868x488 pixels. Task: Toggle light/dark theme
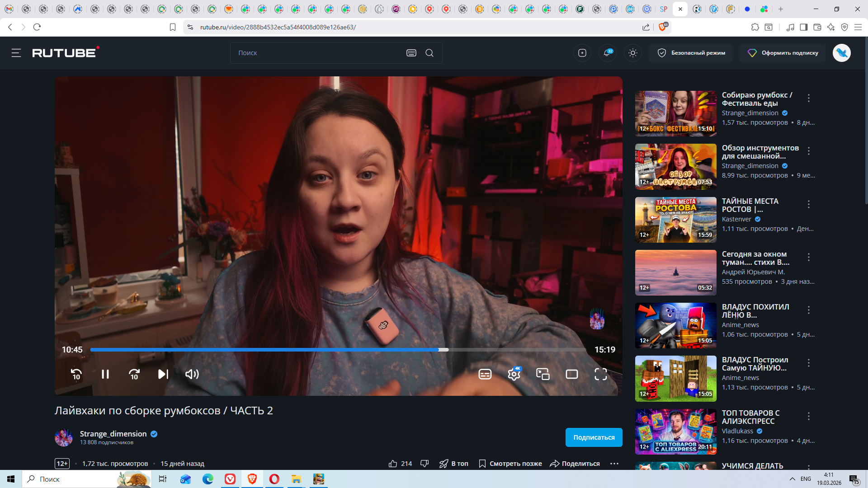point(633,53)
